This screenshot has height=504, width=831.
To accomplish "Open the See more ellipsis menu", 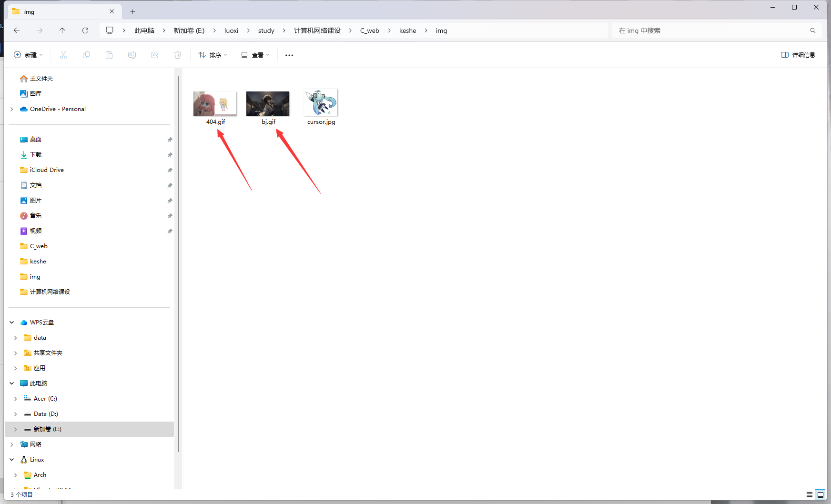I will (x=289, y=55).
